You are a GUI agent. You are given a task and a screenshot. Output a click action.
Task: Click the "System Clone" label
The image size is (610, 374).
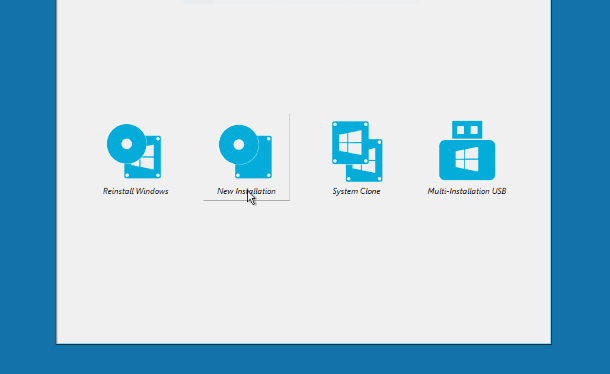point(356,191)
